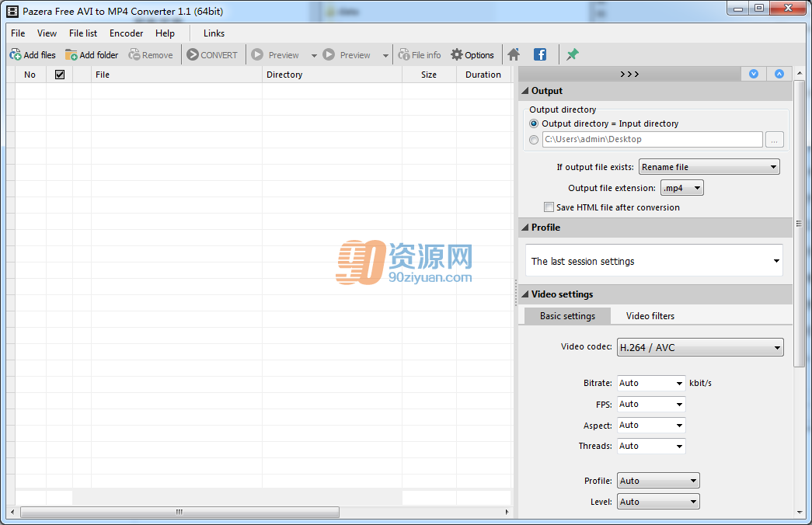Click the file list scroll right arrow
Image resolution: width=812 pixels, height=525 pixels.
tap(507, 512)
